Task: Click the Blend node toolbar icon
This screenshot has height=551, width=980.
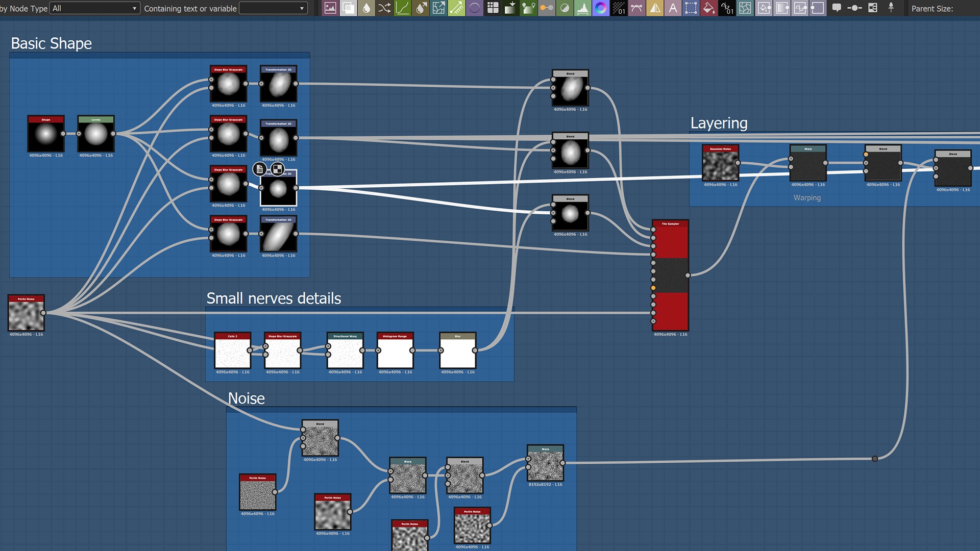Action: 349,8
